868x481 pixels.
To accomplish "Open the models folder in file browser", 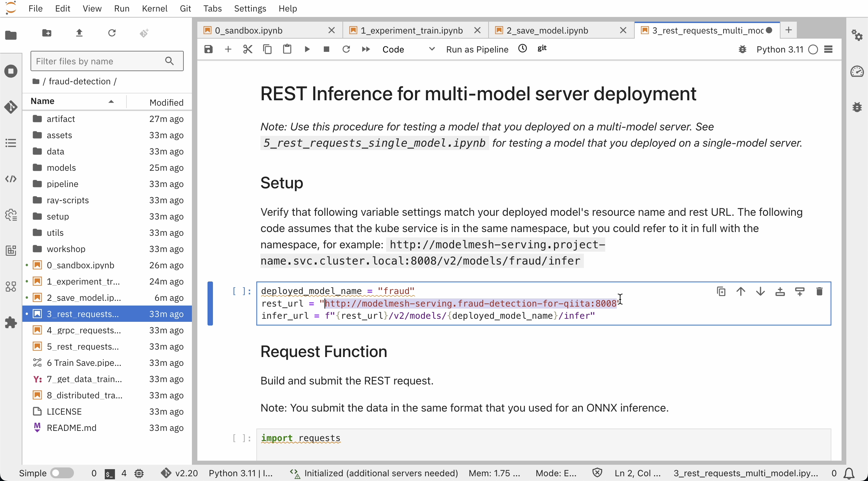I will (x=61, y=168).
